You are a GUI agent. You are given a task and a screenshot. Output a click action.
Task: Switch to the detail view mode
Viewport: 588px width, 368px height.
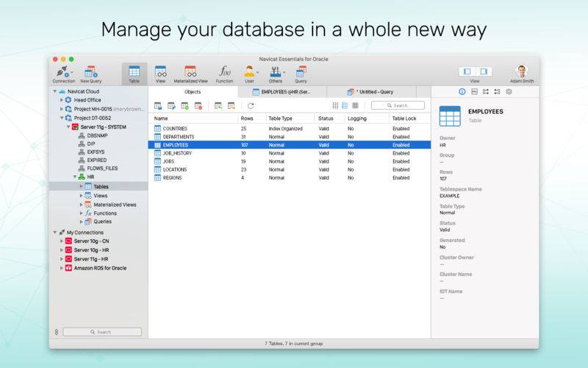tap(355, 105)
